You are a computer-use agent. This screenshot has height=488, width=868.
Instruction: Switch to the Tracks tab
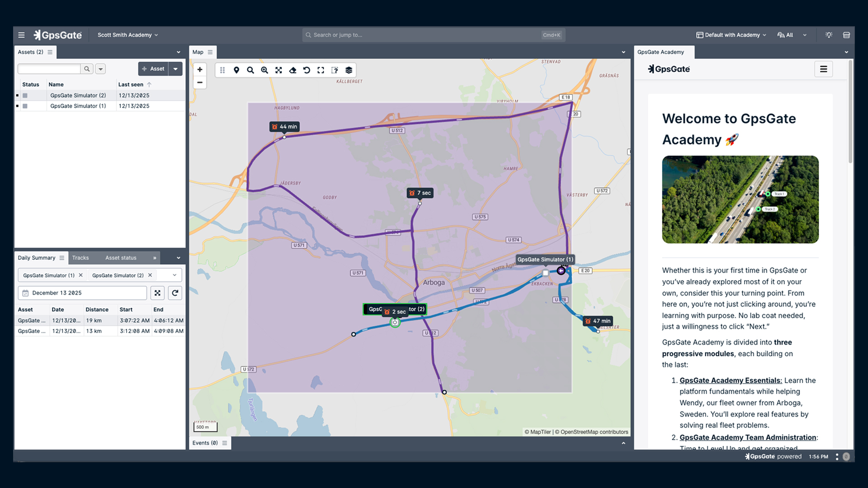pos(80,258)
